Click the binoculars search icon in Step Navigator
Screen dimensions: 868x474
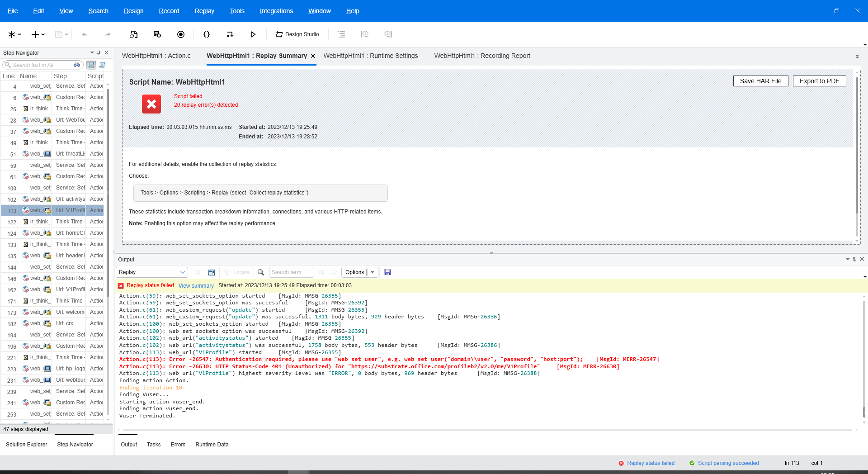(77, 65)
